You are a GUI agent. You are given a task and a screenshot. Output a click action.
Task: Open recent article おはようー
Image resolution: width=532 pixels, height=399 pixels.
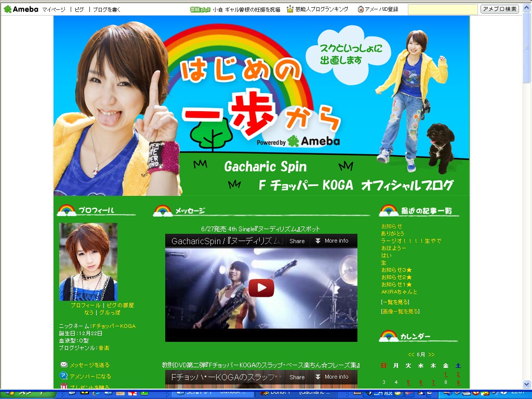(394, 248)
